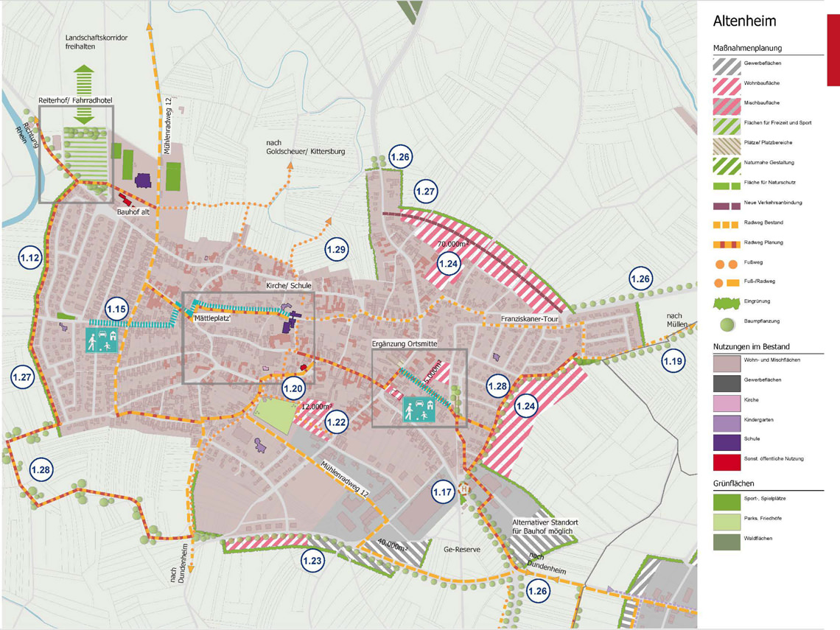Select the 1.15 numbered marker
The image size is (840, 630).
coord(116,309)
